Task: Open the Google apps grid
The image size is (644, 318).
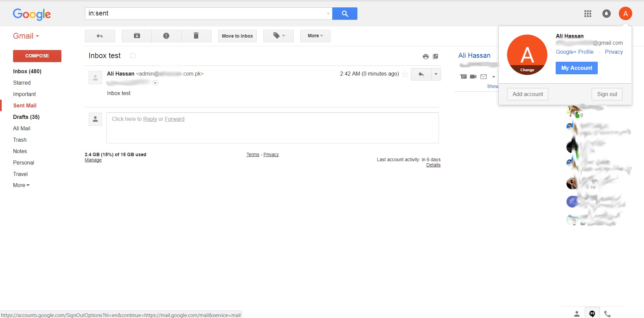Action: coord(588,14)
